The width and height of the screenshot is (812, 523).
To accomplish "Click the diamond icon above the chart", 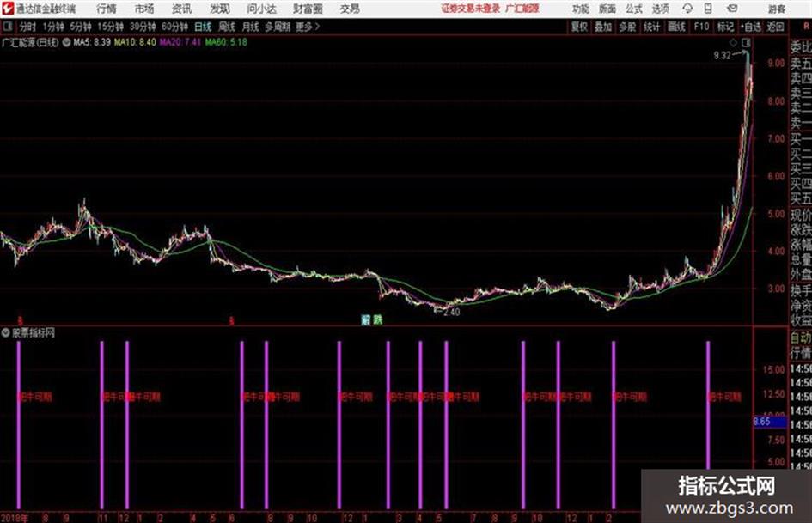I will (x=733, y=42).
